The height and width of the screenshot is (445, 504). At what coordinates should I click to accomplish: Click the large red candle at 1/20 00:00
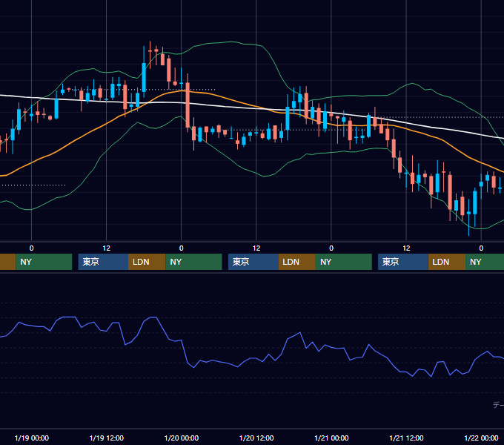tap(188, 105)
